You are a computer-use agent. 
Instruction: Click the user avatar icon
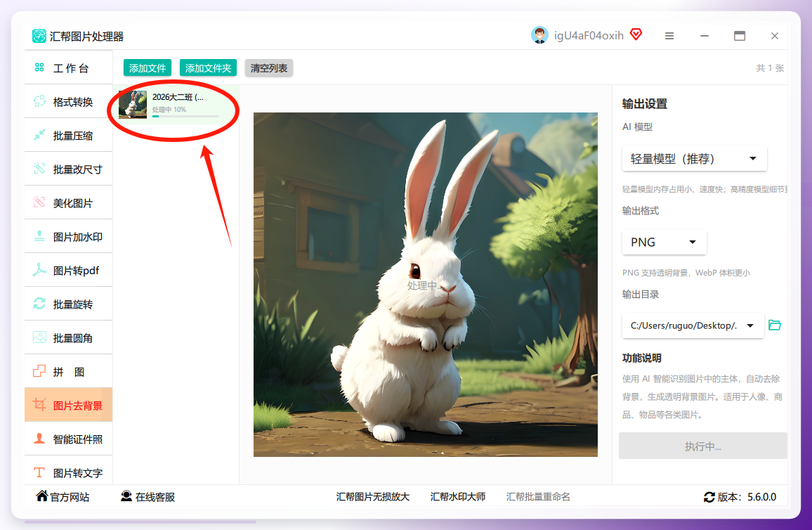pos(539,35)
